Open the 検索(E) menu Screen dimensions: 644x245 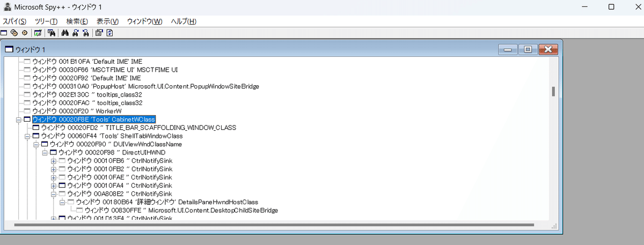[77, 21]
